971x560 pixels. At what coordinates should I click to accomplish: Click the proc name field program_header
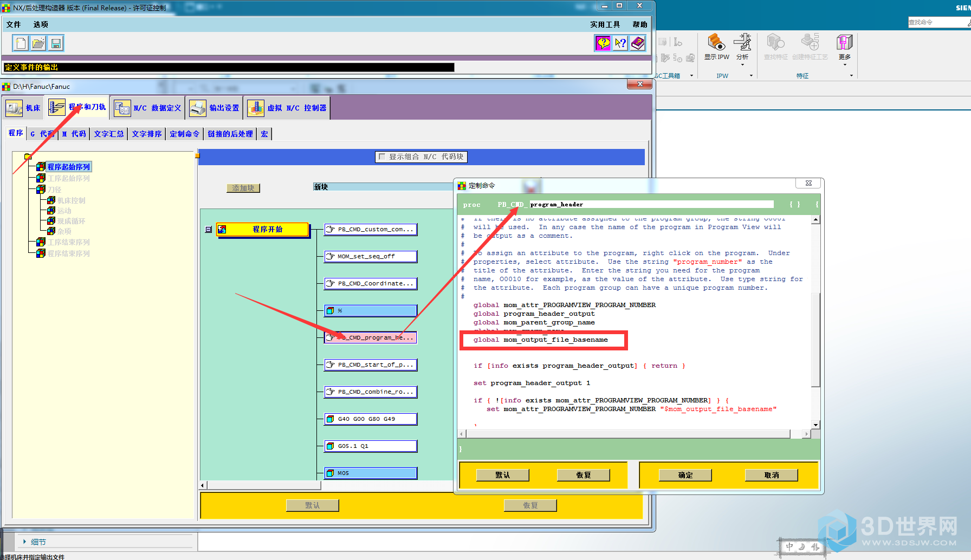[x=651, y=204]
